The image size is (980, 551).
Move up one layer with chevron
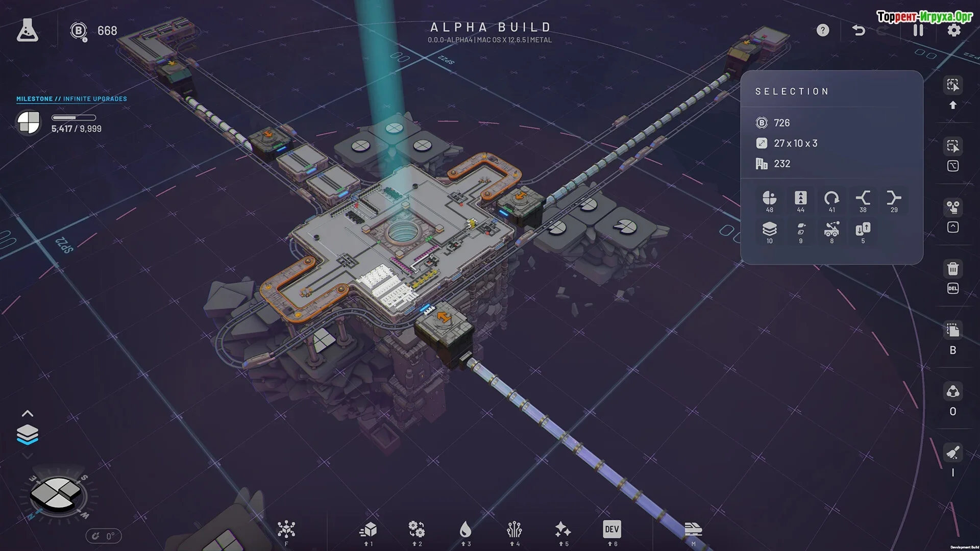[28, 413]
